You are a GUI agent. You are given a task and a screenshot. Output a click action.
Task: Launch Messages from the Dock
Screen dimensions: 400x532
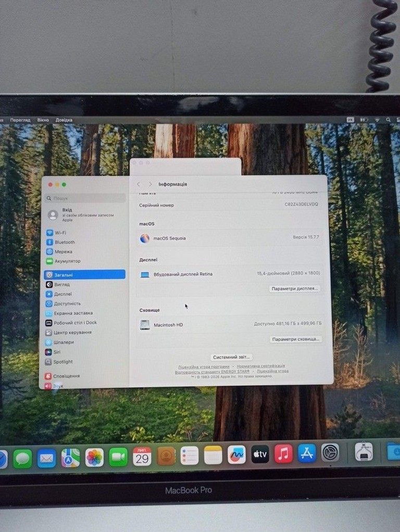click(x=22, y=459)
